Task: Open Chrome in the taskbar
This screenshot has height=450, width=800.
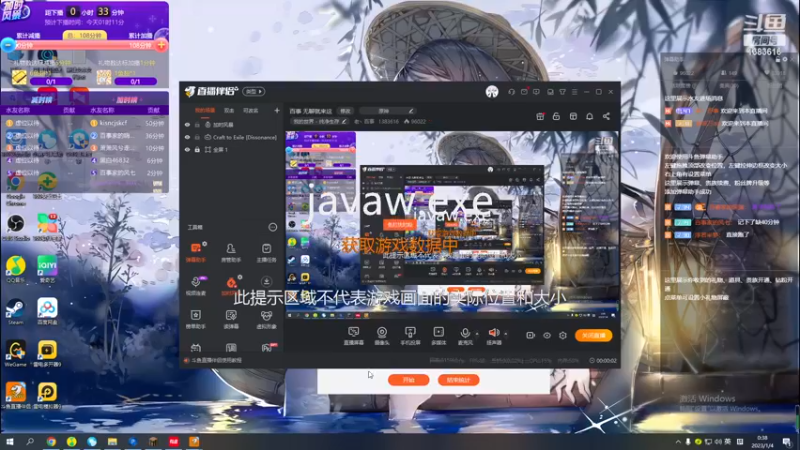Action: point(51,442)
